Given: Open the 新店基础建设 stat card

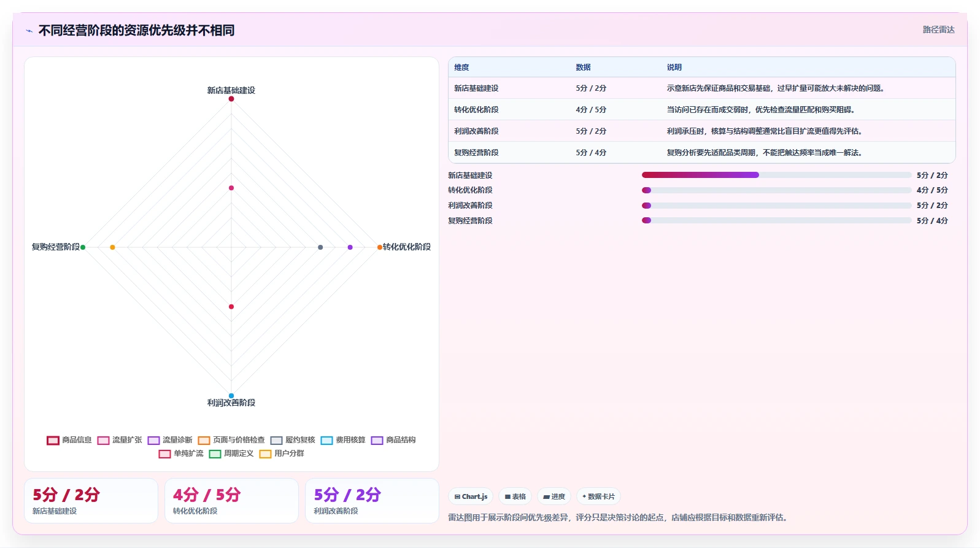Looking at the screenshot, I should 91,501.
